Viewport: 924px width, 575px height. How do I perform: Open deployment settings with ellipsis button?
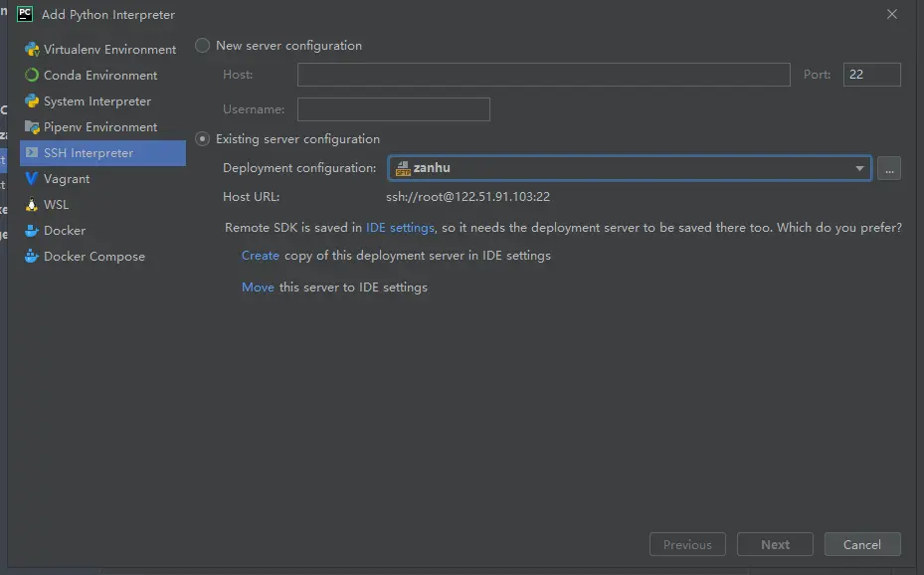(888, 168)
